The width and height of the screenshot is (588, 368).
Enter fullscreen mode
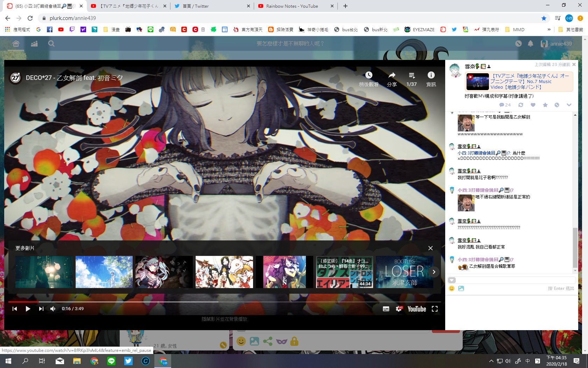tap(435, 309)
